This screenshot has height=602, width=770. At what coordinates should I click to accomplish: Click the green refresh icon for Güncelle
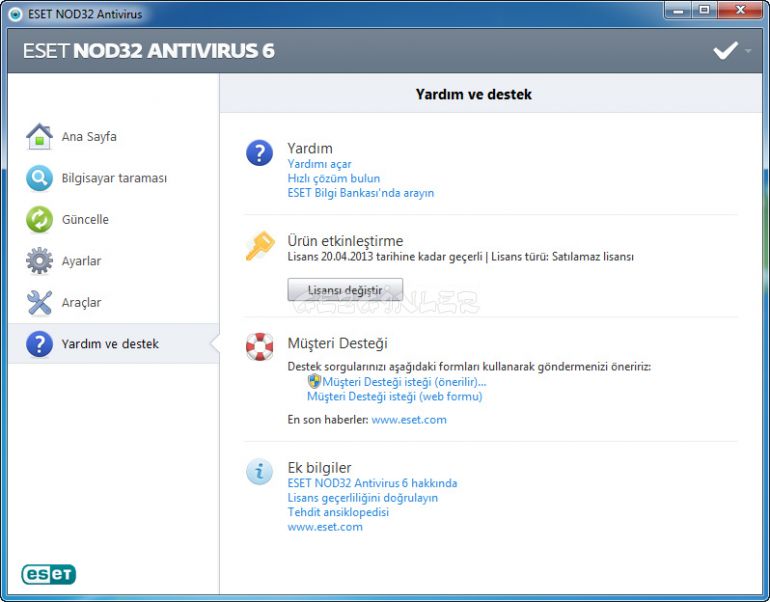click(x=39, y=219)
